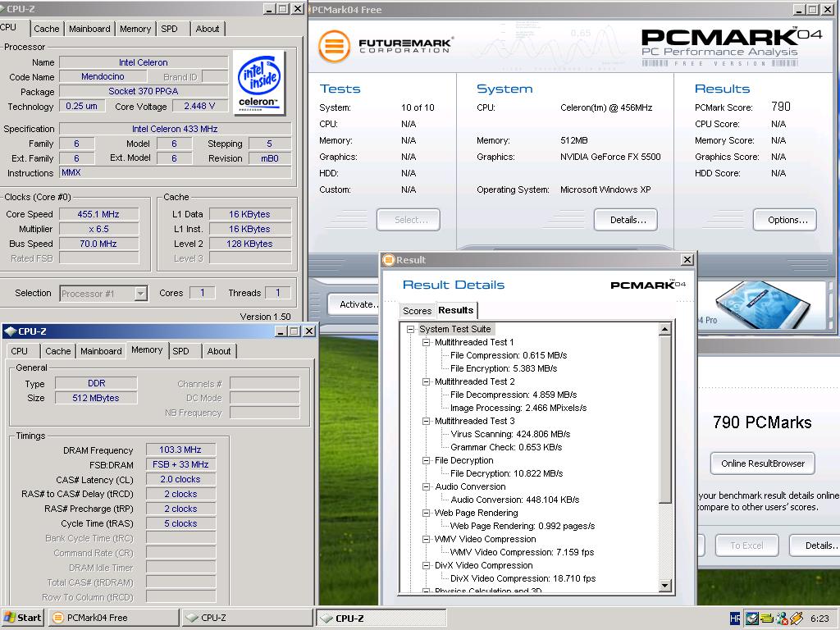Screen dimensions: 840x630
Task: Click the System Details... button in PCMark04
Action: [x=626, y=220]
